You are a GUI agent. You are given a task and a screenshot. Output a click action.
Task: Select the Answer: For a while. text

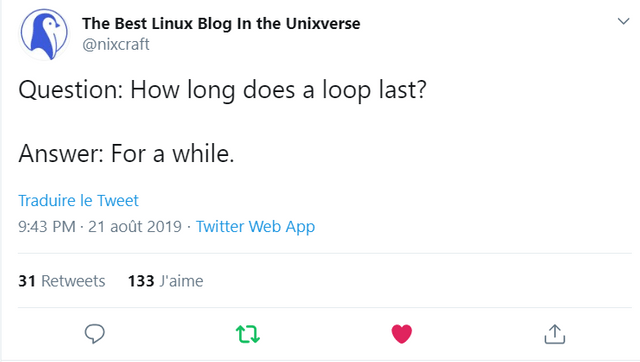[x=127, y=154]
